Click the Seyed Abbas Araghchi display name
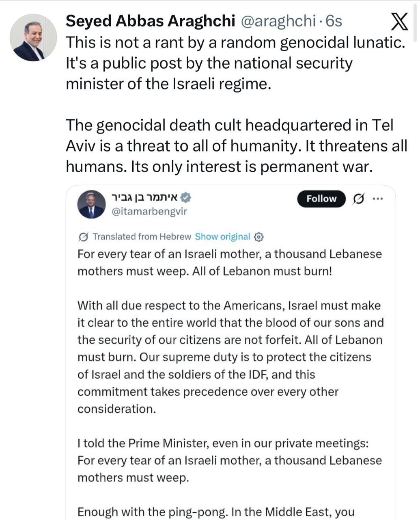Image resolution: width=420 pixels, height=520 pixels. pyautogui.click(x=151, y=21)
